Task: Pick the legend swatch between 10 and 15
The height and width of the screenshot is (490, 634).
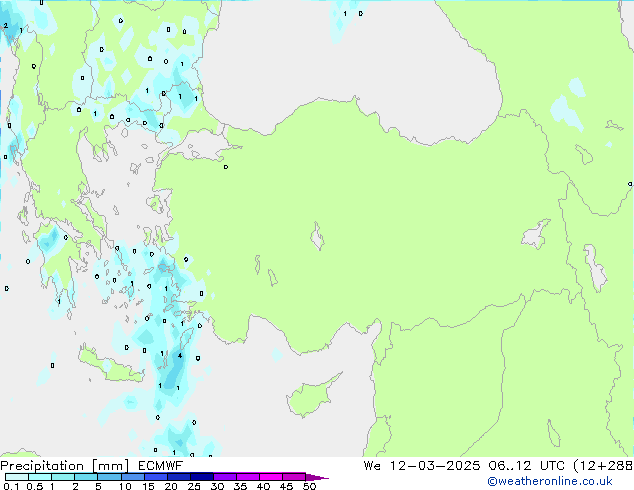Action: 133,477
